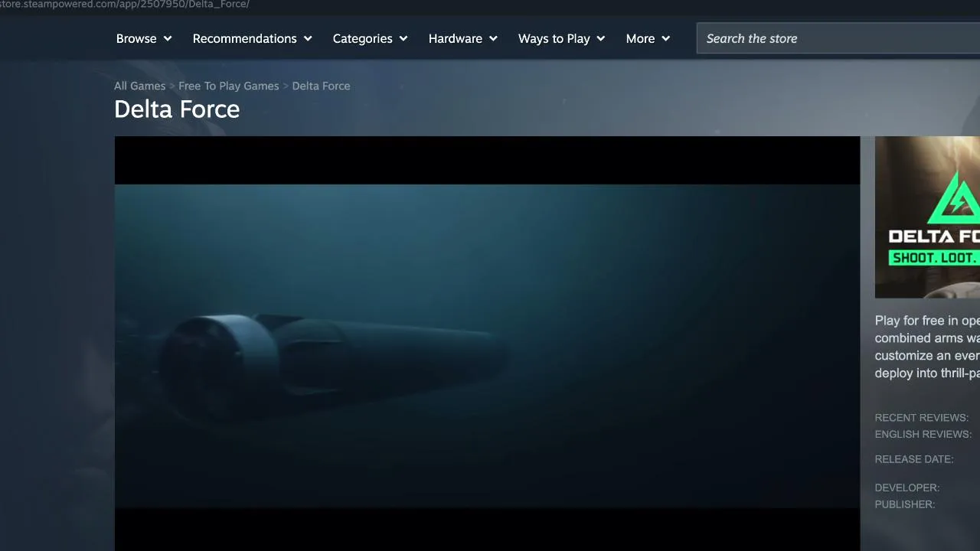Click the Search the store field

coord(838,38)
